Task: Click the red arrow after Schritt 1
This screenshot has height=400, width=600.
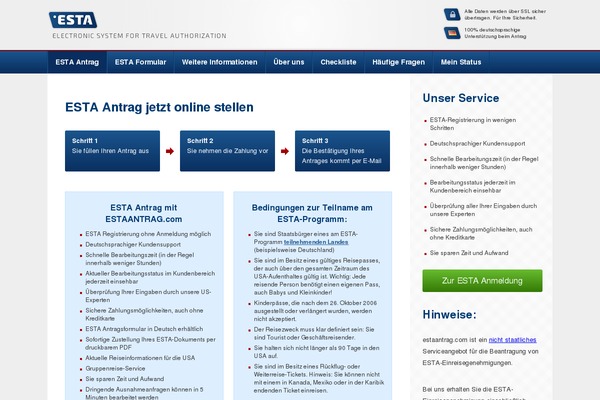Action: coord(170,151)
